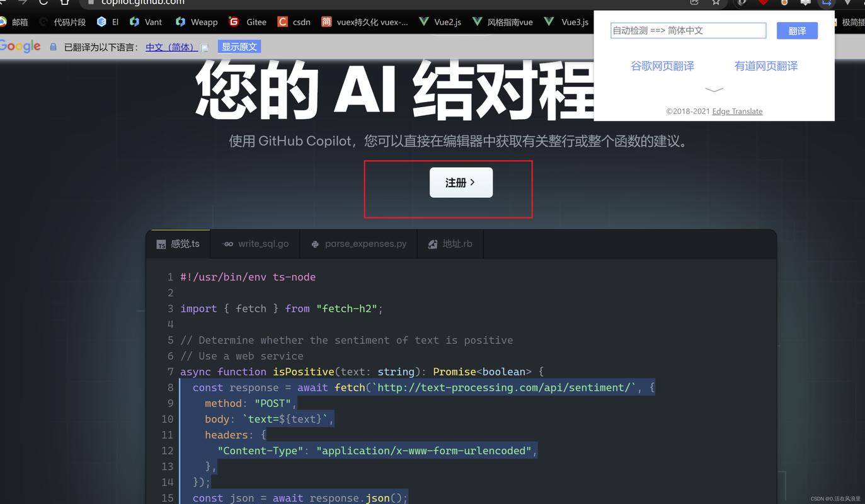Click the 翻译 button in Edge Translate popup

(x=797, y=31)
